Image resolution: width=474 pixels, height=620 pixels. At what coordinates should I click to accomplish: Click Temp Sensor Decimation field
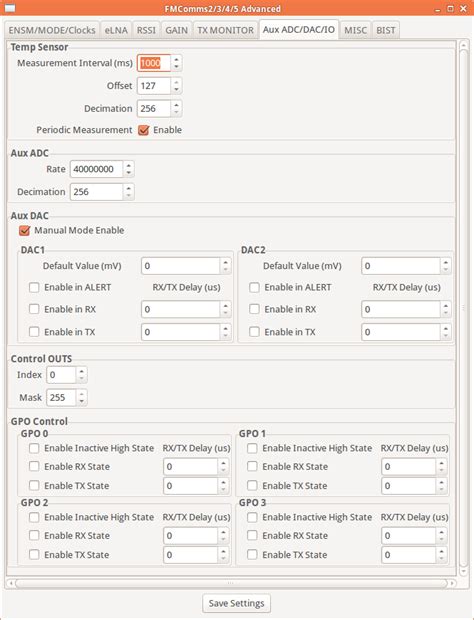pyautogui.click(x=154, y=109)
